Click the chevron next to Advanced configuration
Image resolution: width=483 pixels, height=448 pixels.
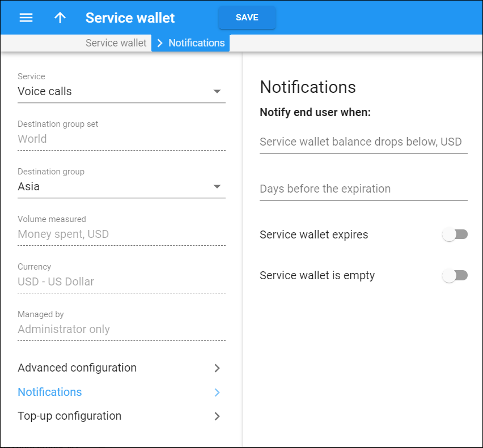pyautogui.click(x=217, y=368)
